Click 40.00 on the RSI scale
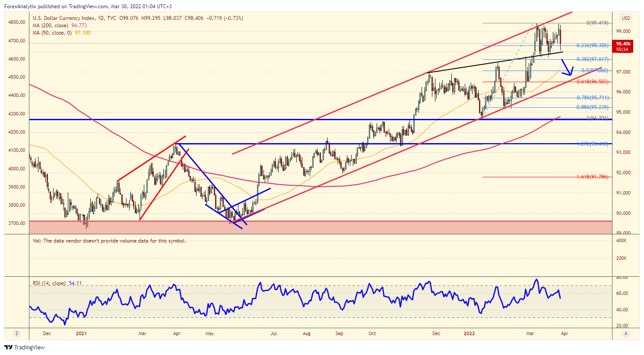Viewport: 644px width, 355px height. [x=622, y=310]
